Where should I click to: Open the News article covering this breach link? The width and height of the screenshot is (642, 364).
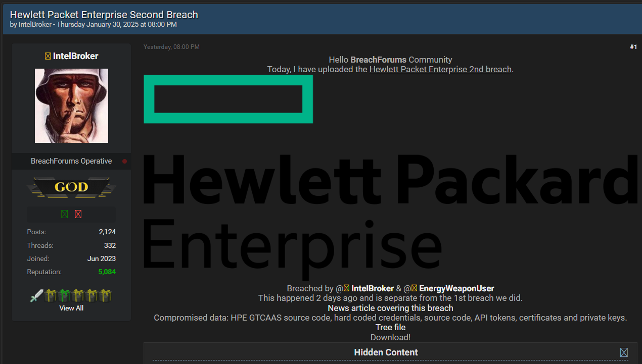click(x=390, y=308)
